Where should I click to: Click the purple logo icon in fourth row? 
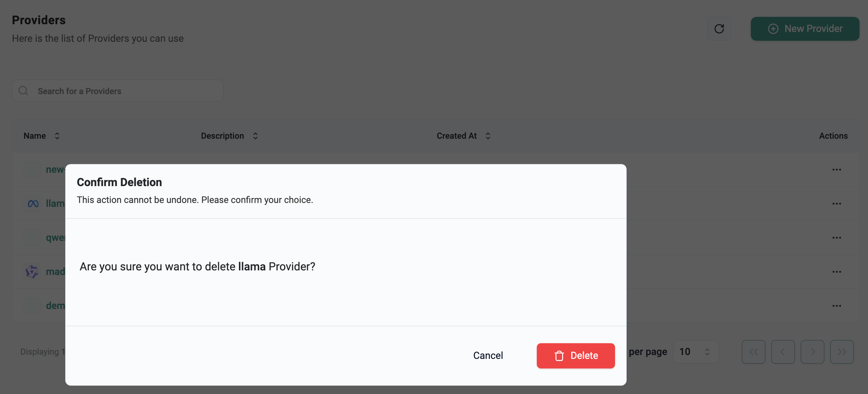(x=32, y=272)
